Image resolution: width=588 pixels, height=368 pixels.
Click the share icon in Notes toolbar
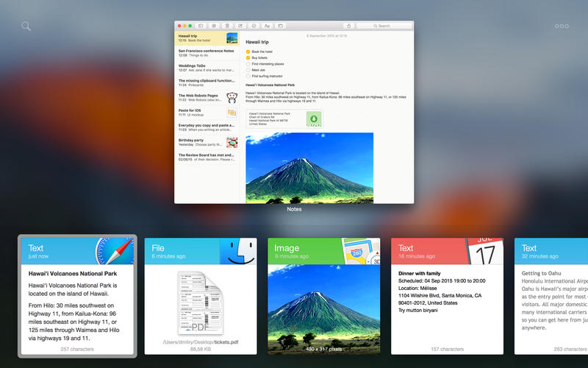pos(349,26)
